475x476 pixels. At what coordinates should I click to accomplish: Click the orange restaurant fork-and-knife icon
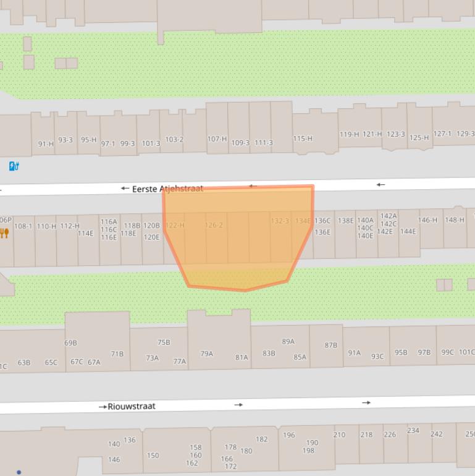click(5, 233)
